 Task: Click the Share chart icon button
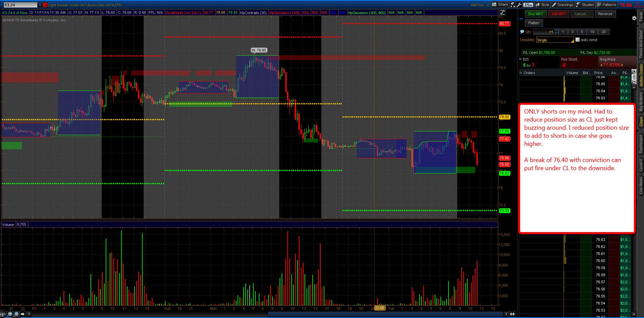(x=500, y=5)
